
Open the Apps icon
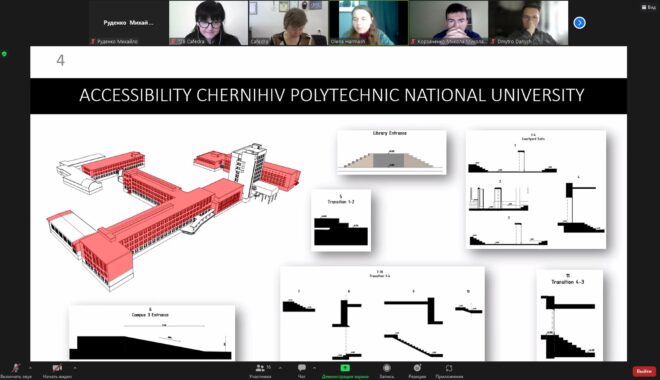pyautogui.click(x=449, y=368)
